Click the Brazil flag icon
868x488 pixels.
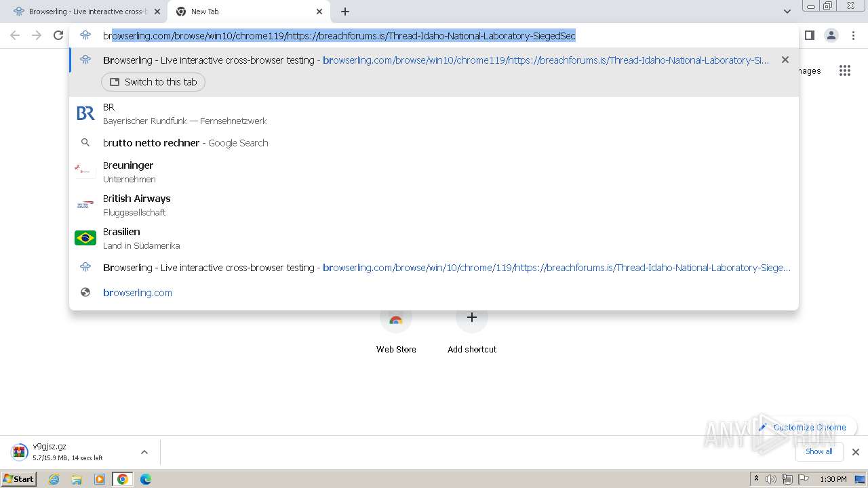point(85,238)
